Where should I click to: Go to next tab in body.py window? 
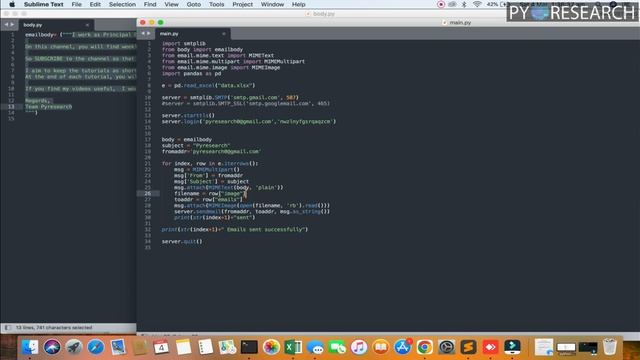tap(12, 24)
